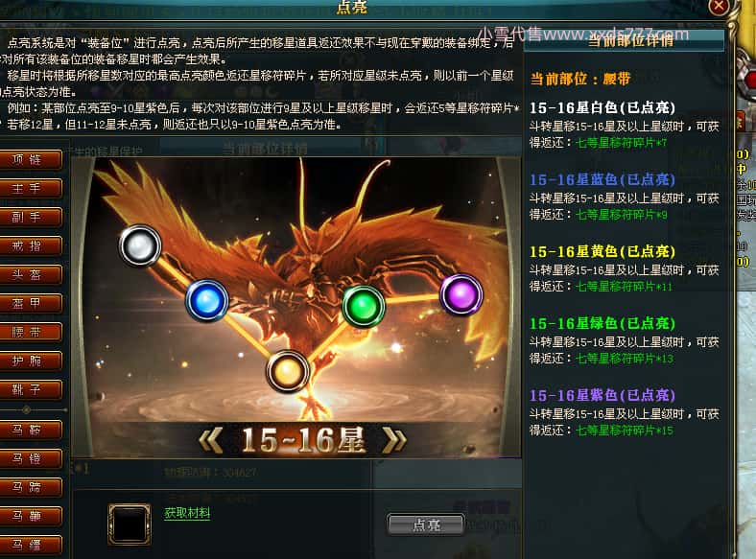The height and width of the screenshot is (559, 756).
Task: Go to next star level with right arrows
Action: tap(394, 440)
